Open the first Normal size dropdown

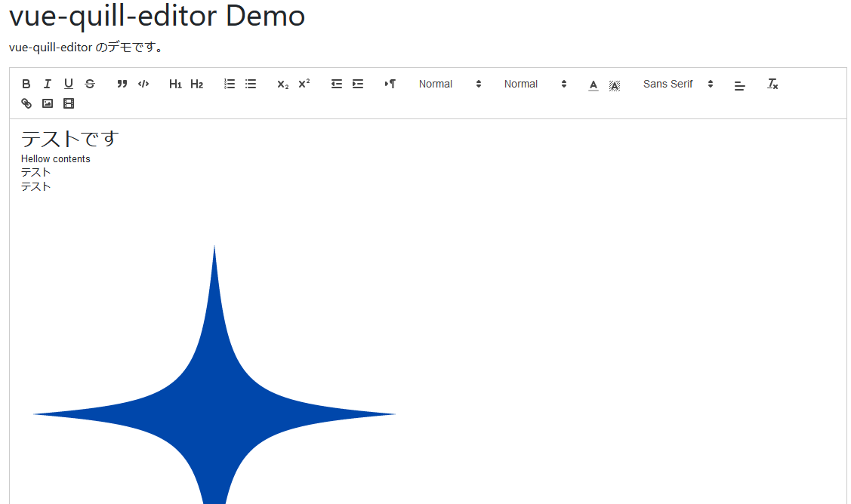point(450,84)
